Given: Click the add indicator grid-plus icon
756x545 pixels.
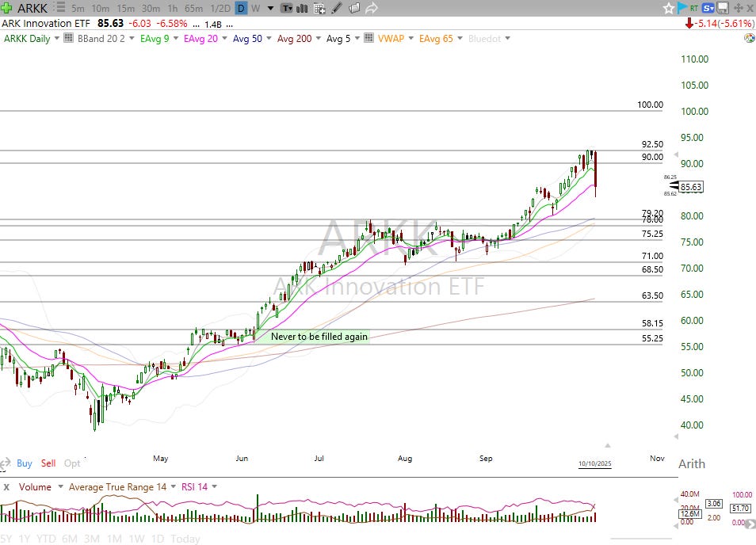Looking at the screenshot, I should click(x=319, y=8).
